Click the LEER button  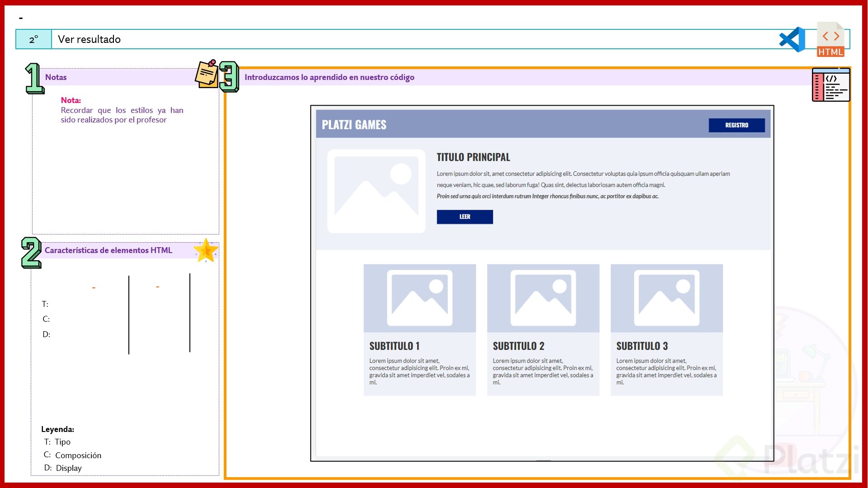point(465,217)
